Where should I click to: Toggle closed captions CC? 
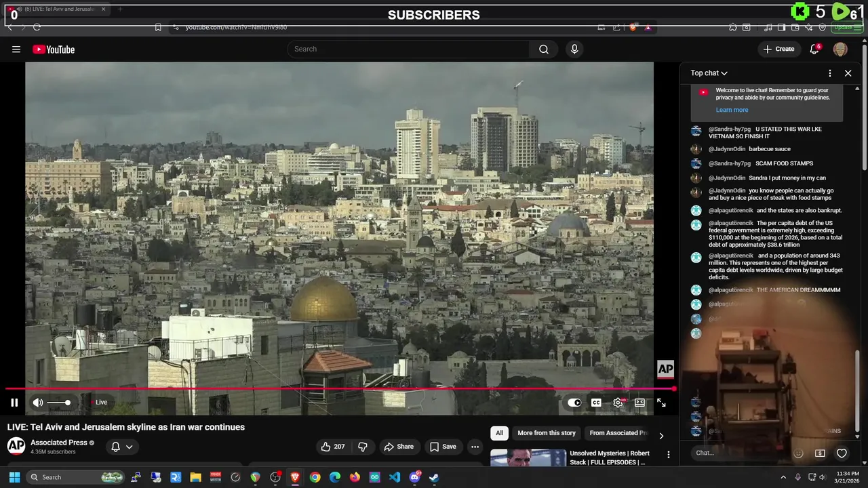(x=596, y=403)
